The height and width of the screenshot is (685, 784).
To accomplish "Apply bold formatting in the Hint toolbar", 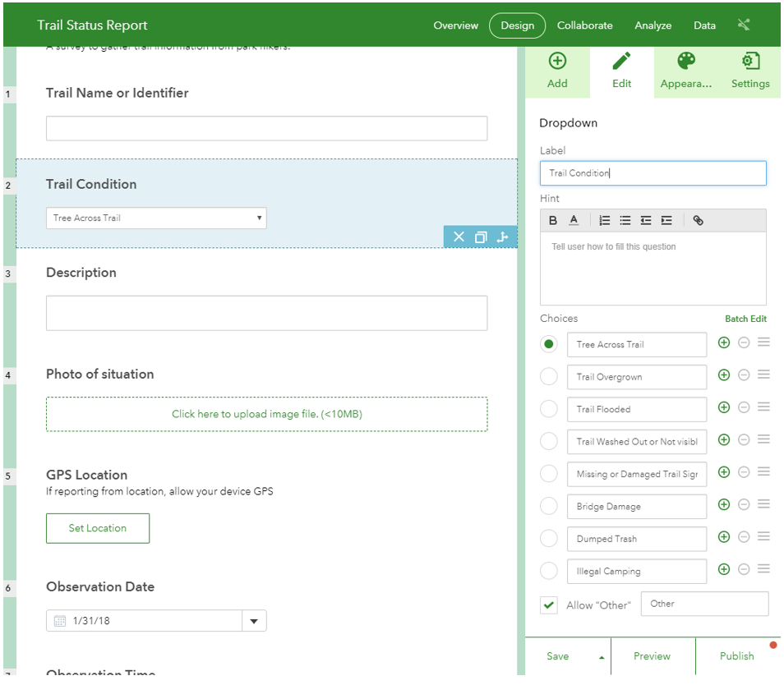I will pyautogui.click(x=553, y=220).
